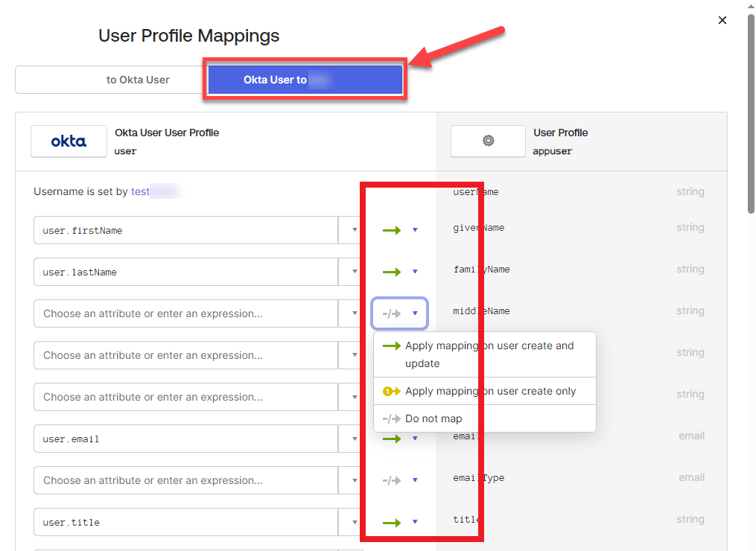Choose 'Apply mapping on user create only'
The height and width of the screenshot is (551, 756).
coord(485,391)
